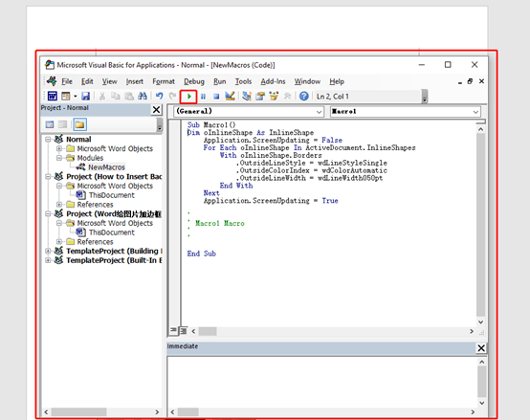Viewport: 530px width, 420px height.
Task: Click the Undo arrow icon
Action: coord(159,97)
